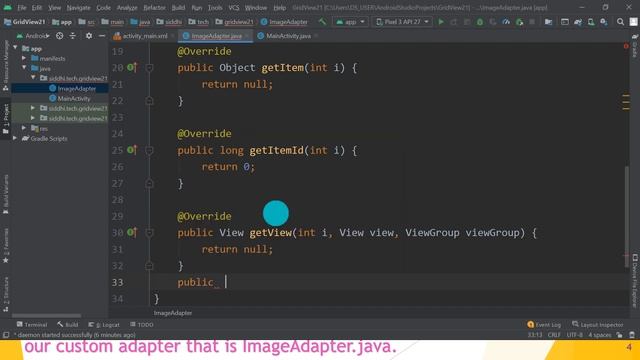Open the Build tool window

pos(68,324)
